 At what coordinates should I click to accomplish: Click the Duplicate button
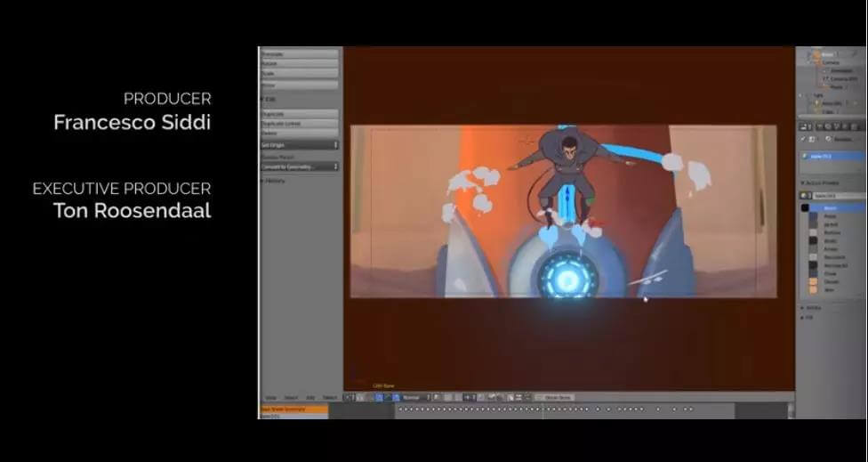[300, 114]
